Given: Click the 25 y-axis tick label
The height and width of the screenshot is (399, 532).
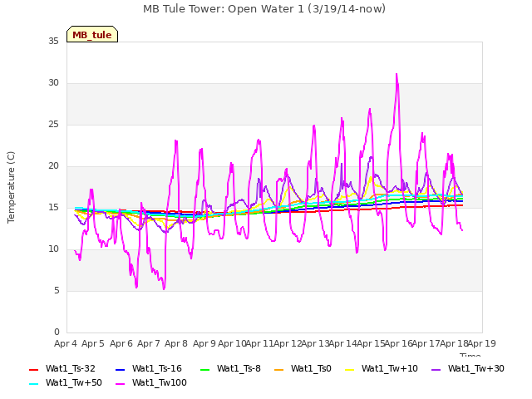Looking at the screenshot, I should pos(53,125).
